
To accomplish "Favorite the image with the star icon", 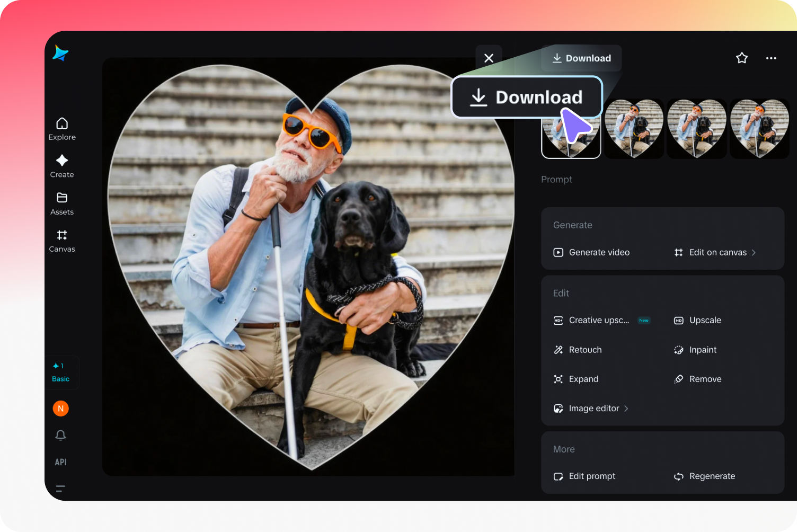I will point(742,58).
